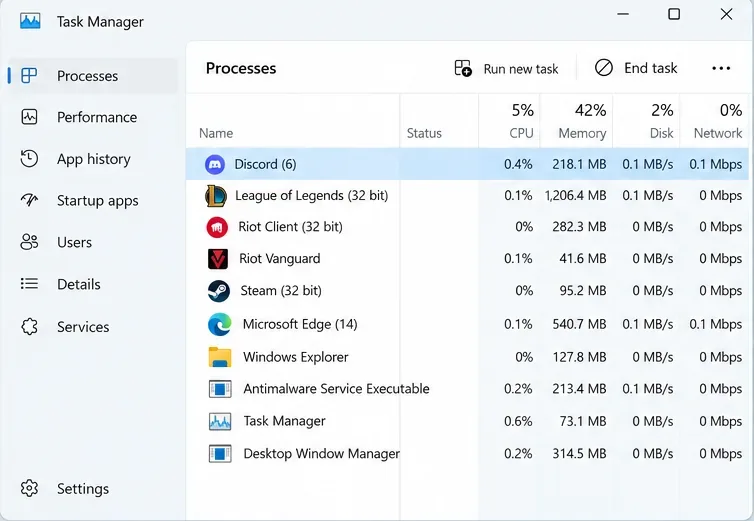The image size is (754, 521).
Task: Select the Task Manager process name in list
Action: click(284, 421)
